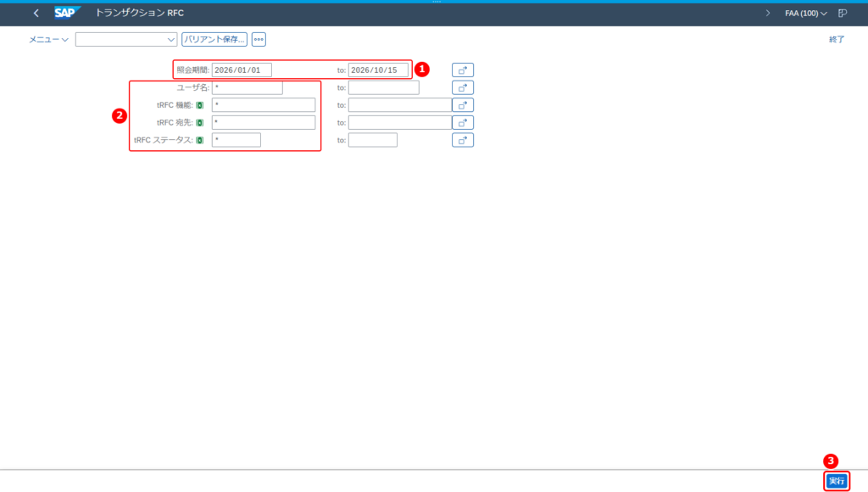Click the バリアント保存... button

(x=214, y=39)
